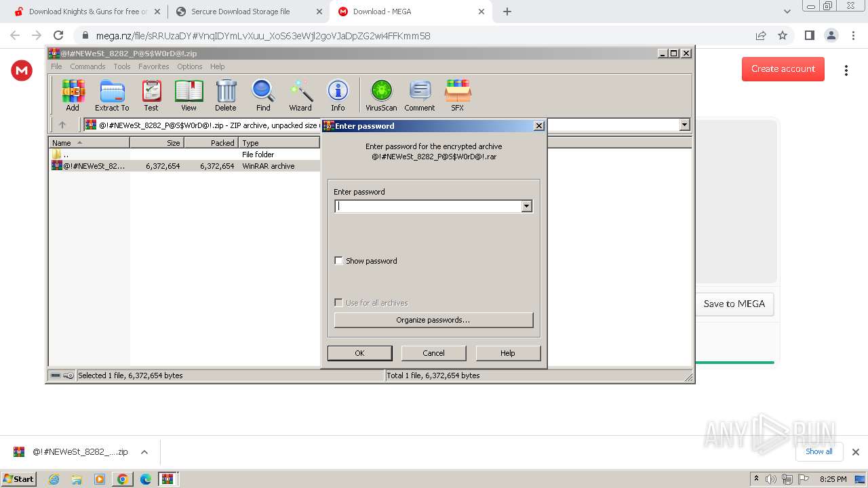The image size is (868, 488).
Task: Close the Enter password dialog
Action: (x=539, y=125)
